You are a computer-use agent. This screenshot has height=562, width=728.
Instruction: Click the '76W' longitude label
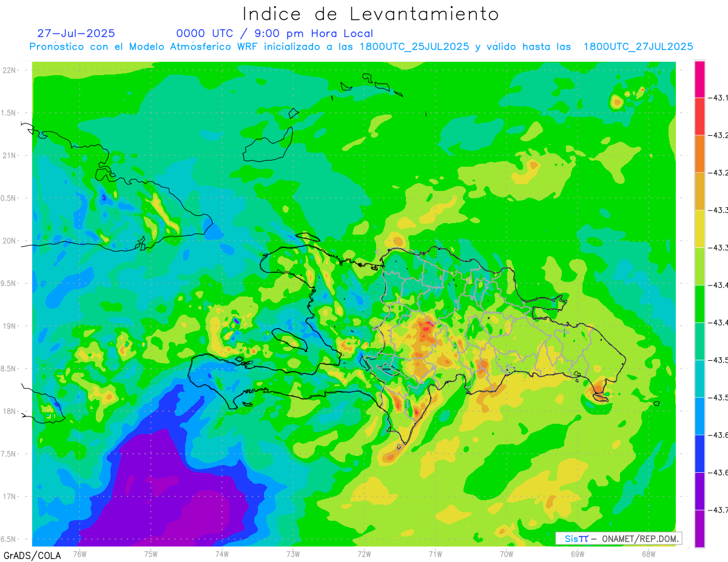(x=79, y=554)
